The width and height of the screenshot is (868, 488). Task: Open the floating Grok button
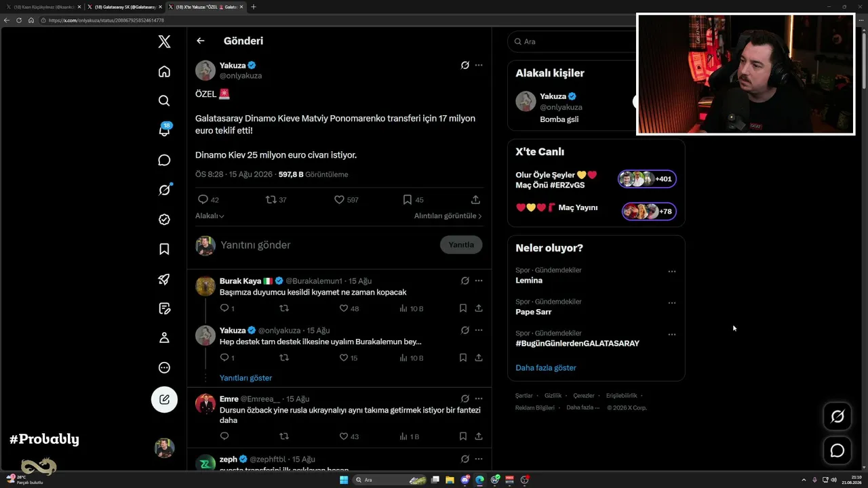tap(837, 417)
